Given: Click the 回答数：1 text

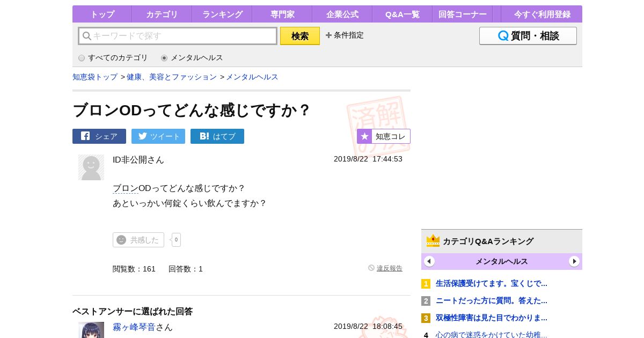Looking at the screenshot, I should (x=186, y=269).
